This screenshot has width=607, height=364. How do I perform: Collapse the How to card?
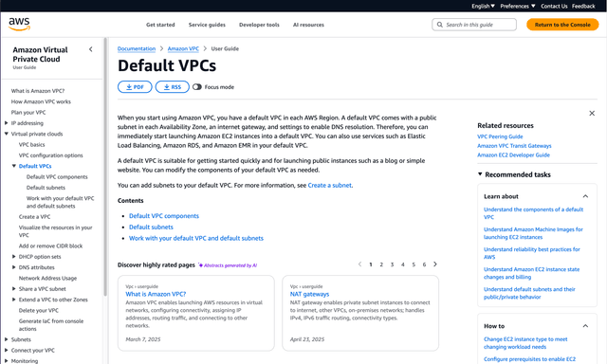(585, 326)
